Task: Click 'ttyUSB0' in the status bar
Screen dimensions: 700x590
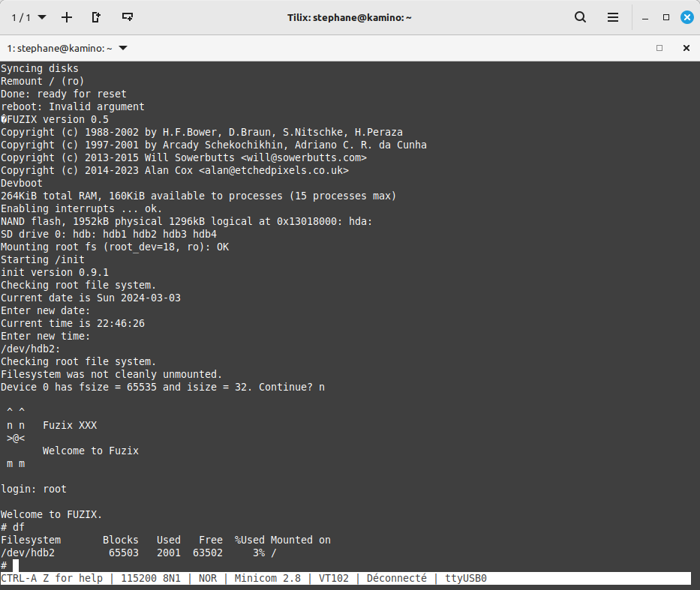Action: tap(466, 579)
